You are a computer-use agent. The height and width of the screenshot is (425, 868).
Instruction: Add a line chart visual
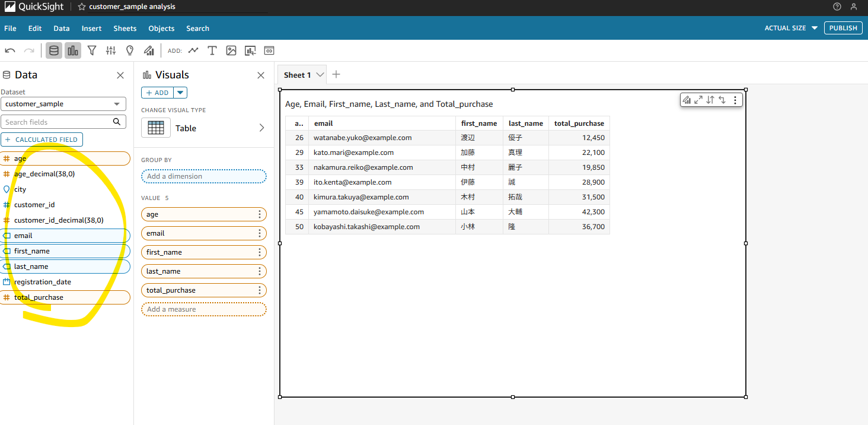pyautogui.click(x=193, y=50)
